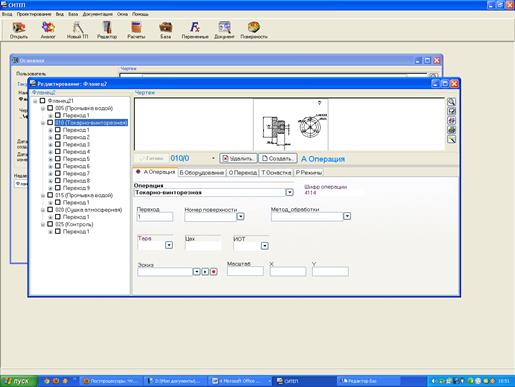The width and height of the screenshot is (515, 387).
Task: Click the second icon beside the drawing
Action: click(451, 111)
